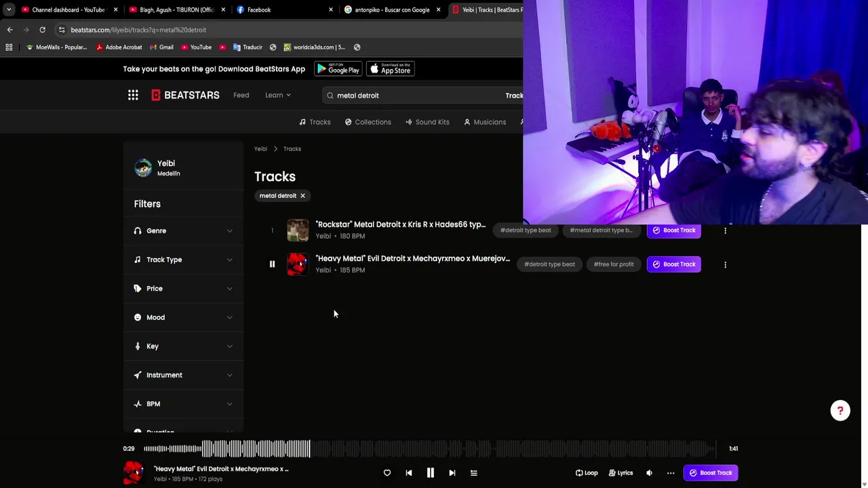Screen dimensions: 868x488
Task: Open the Feed page
Action: tap(241, 96)
